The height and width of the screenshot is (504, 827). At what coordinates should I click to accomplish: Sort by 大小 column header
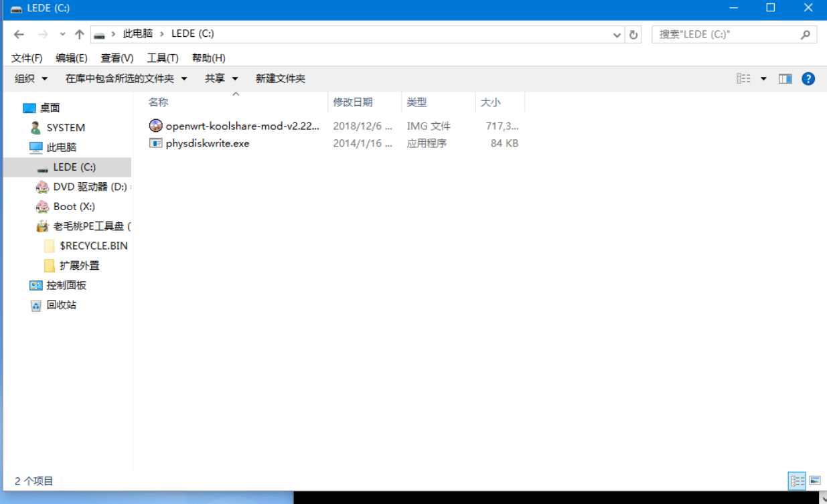pos(490,102)
